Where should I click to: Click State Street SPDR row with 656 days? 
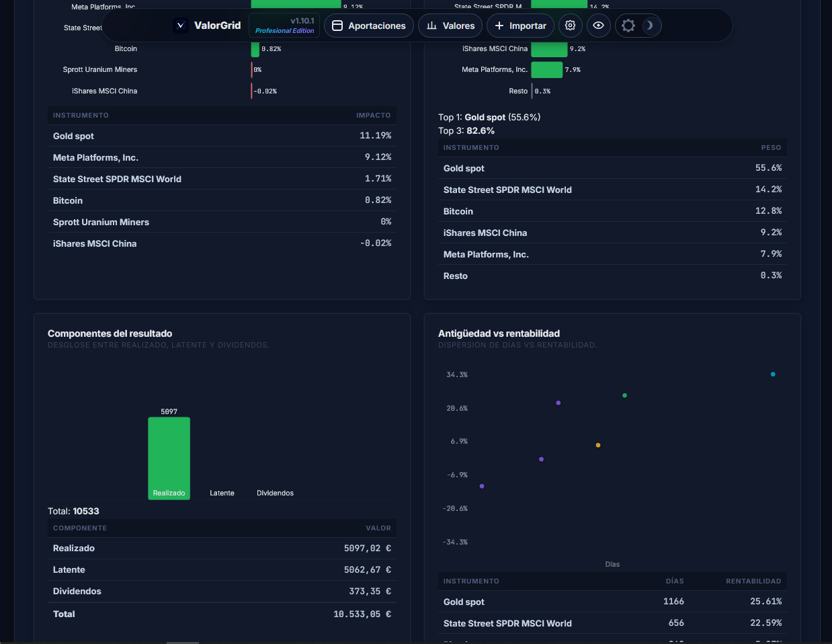[x=612, y=623]
